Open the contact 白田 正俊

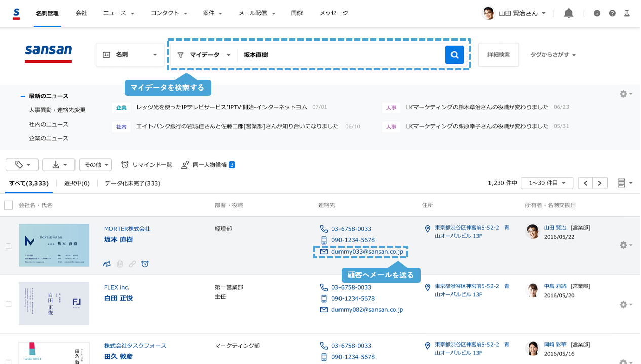(119, 298)
